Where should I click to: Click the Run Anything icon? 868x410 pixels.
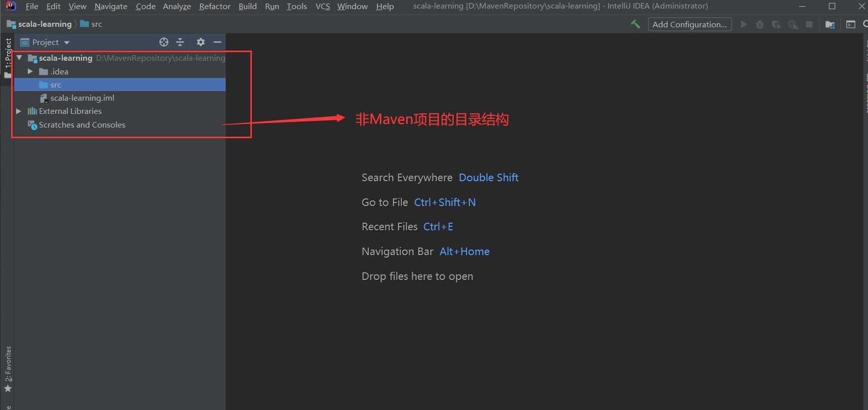click(x=851, y=24)
